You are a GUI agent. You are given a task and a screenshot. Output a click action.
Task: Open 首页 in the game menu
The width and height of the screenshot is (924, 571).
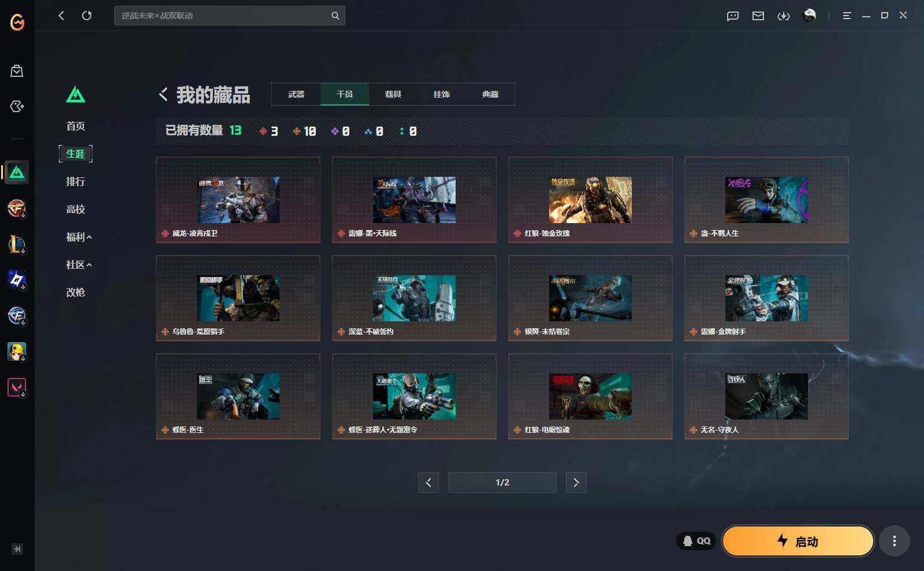click(76, 126)
